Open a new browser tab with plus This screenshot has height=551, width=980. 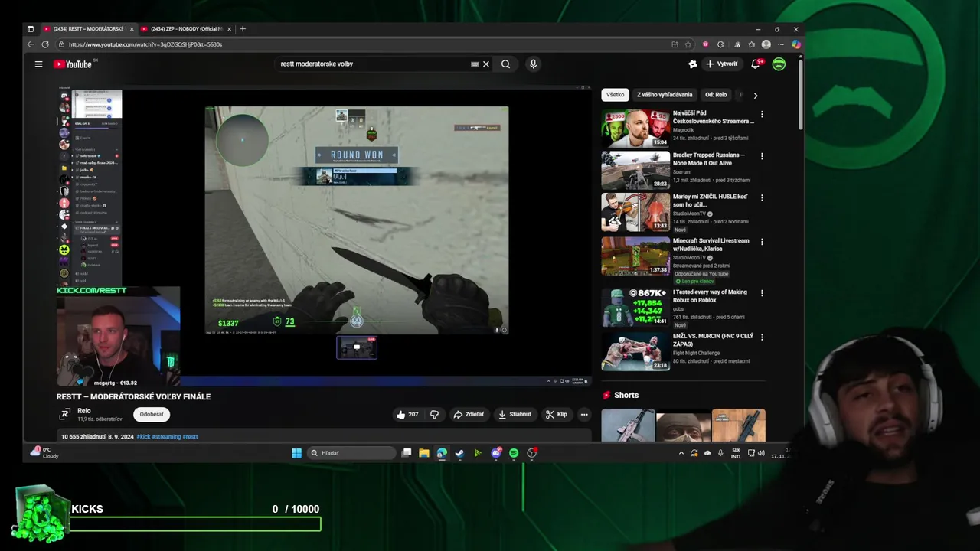pyautogui.click(x=243, y=29)
